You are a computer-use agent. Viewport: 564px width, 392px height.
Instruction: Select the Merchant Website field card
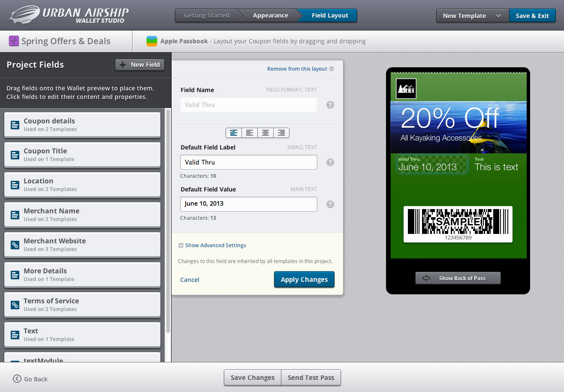[x=82, y=245]
